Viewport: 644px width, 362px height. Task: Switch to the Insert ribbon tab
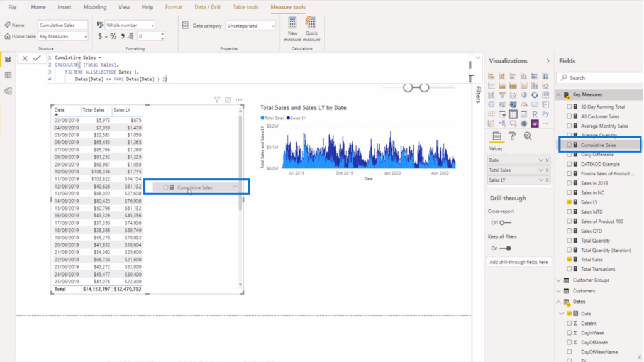[64, 7]
